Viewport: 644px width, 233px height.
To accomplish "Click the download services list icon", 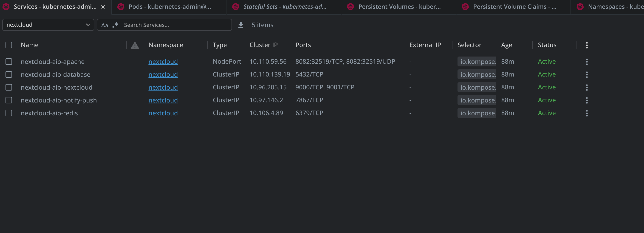I will coord(240,25).
